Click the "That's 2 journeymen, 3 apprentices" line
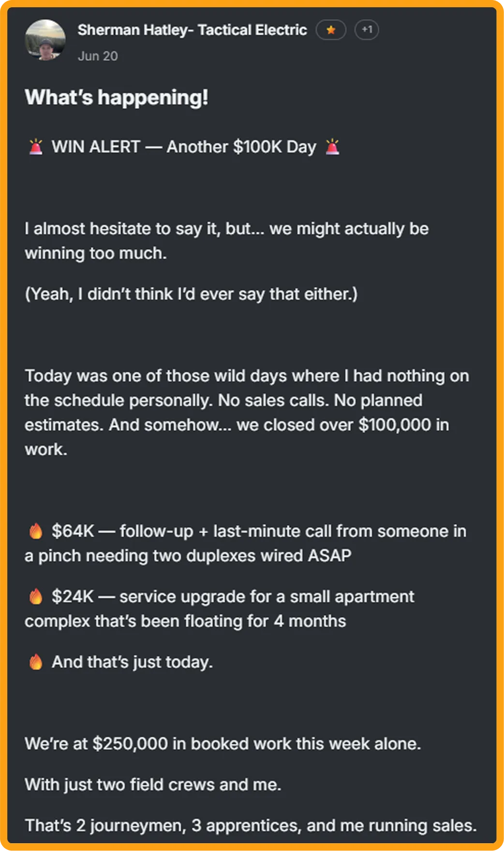The width and height of the screenshot is (504, 851). pos(251,825)
